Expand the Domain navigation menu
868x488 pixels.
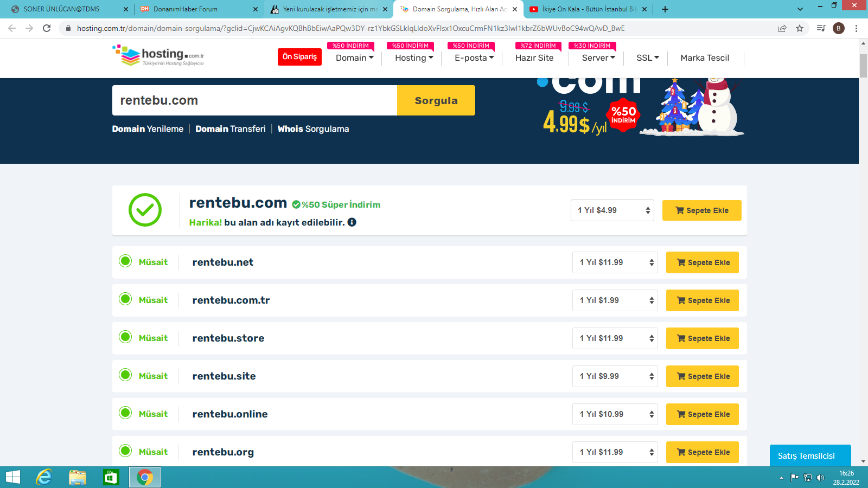click(355, 58)
